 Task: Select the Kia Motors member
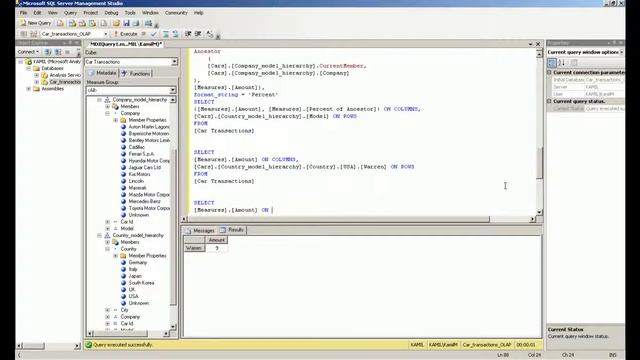[139, 174]
